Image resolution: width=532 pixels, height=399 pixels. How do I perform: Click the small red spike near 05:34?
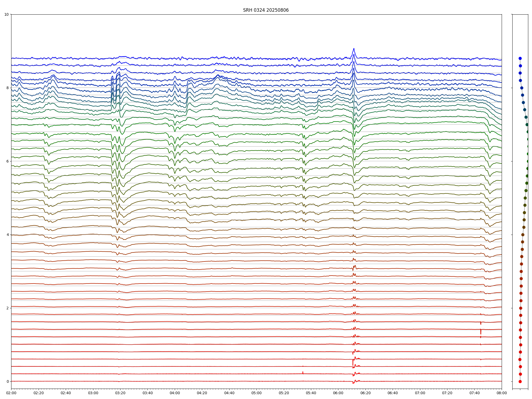tap(303, 372)
